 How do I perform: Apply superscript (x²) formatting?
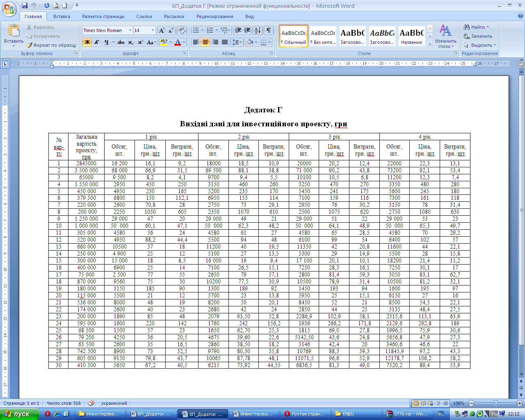[140, 42]
